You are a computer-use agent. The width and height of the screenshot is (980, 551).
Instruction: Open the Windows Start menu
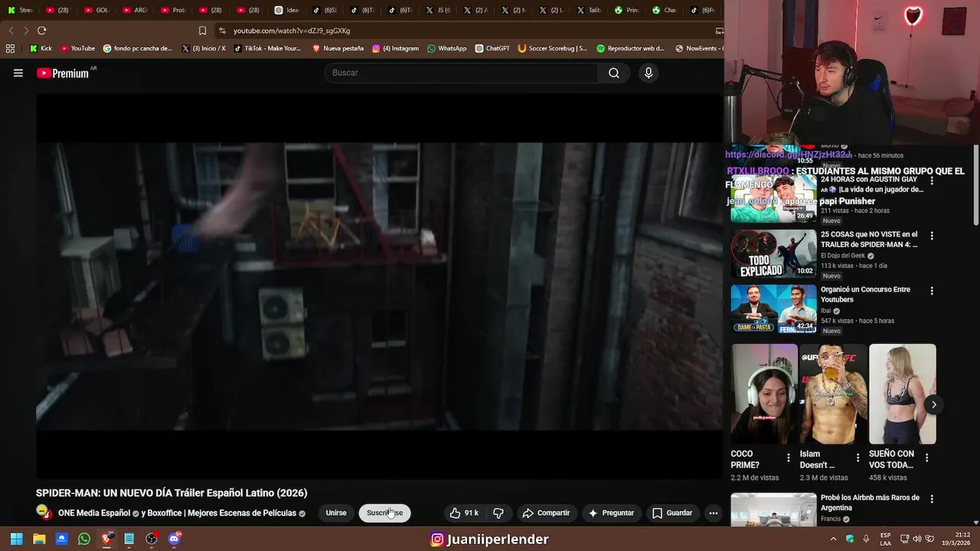pyautogui.click(x=16, y=539)
